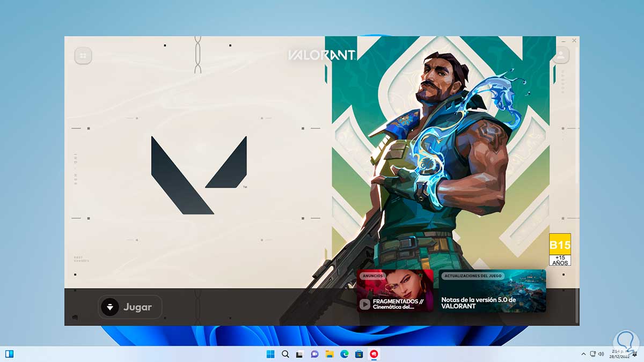Image resolution: width=644 pixels, height=362 pixels.
Task: Click the VALORANT title logo
Action: tap(321, 55)
